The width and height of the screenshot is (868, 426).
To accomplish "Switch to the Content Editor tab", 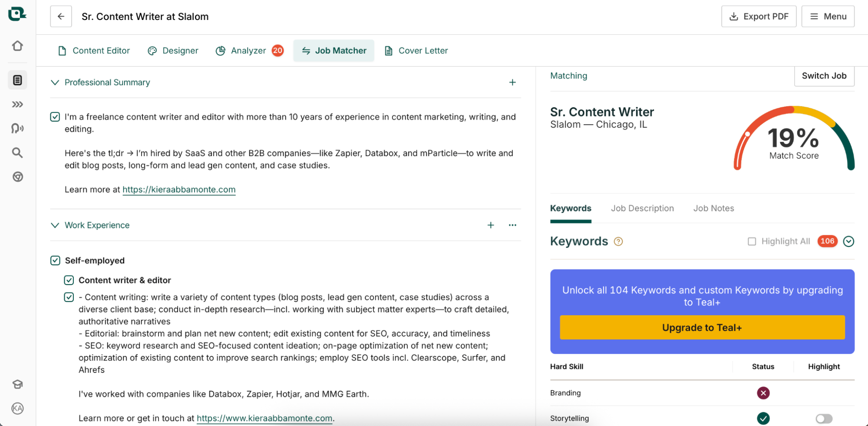I will click(x=94, y=50).
